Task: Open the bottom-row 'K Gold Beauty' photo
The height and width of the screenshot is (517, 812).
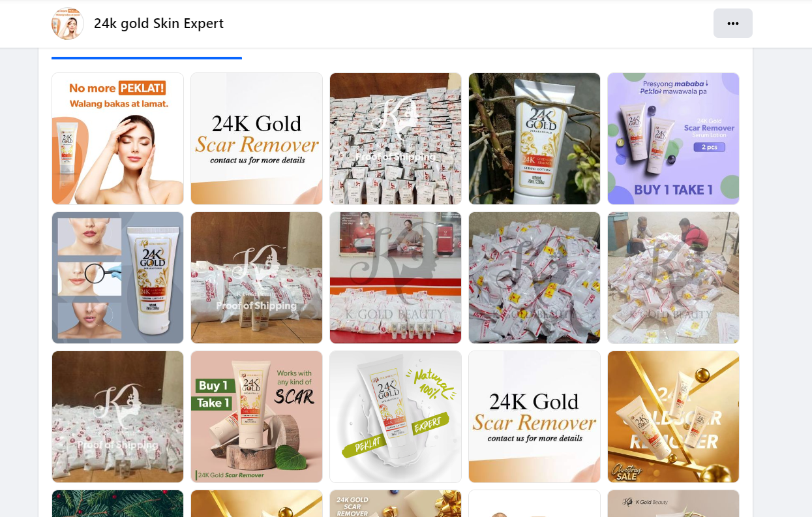Action: coord(674,503)
